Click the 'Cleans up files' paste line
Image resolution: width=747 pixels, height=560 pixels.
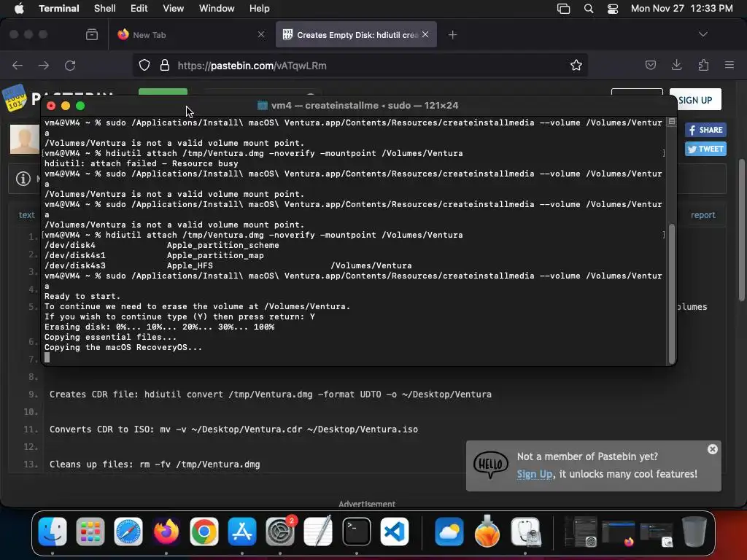[x=155, y=464]
